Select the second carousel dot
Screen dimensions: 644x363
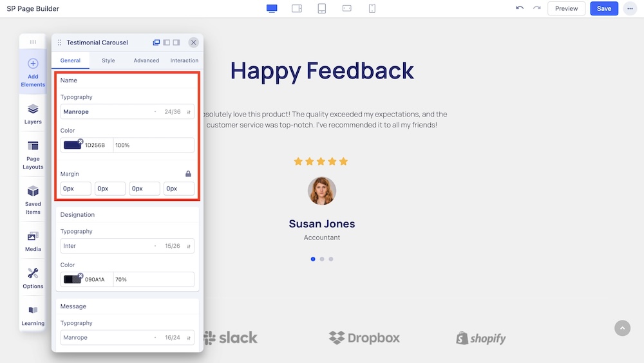(322, 259)
